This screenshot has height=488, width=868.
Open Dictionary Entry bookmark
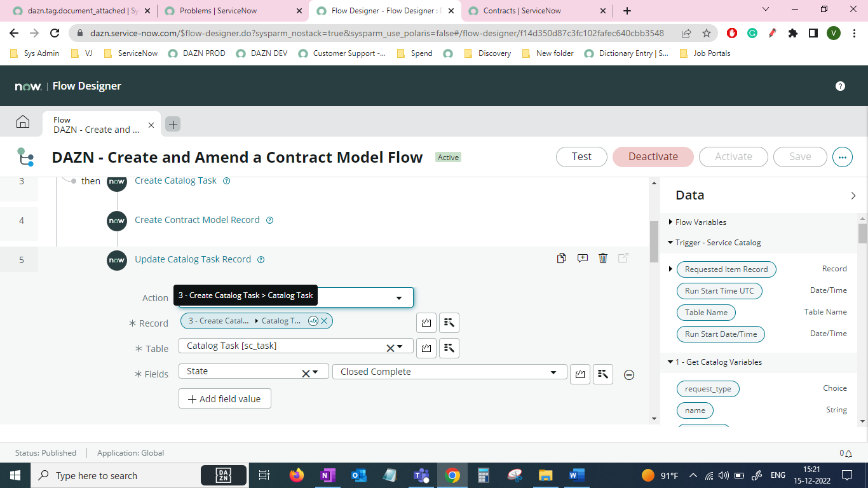click(627, 53)
